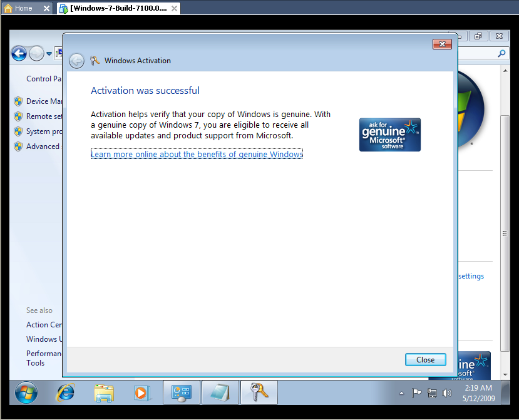Screen dimensions: 519x420
Task: Click the scroll down arrow in System window
Action: click(x=505, y=374)
